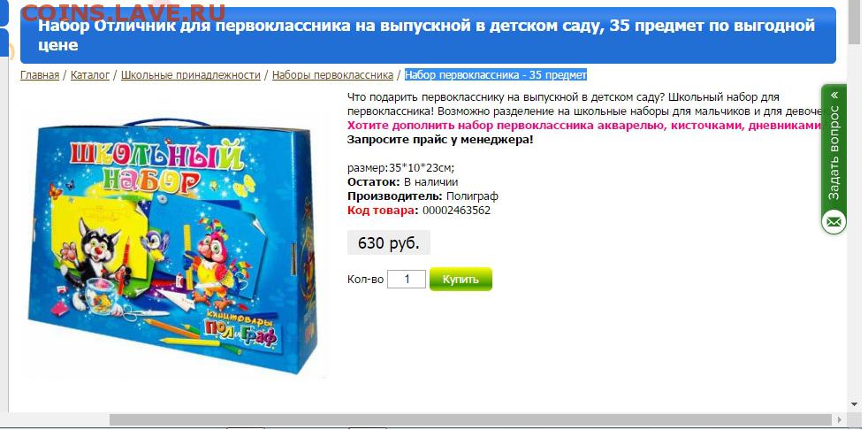This screenshot has width=868, height=430.
Task: Open the Задать вопрос side tab
Action: coord(834,152)
